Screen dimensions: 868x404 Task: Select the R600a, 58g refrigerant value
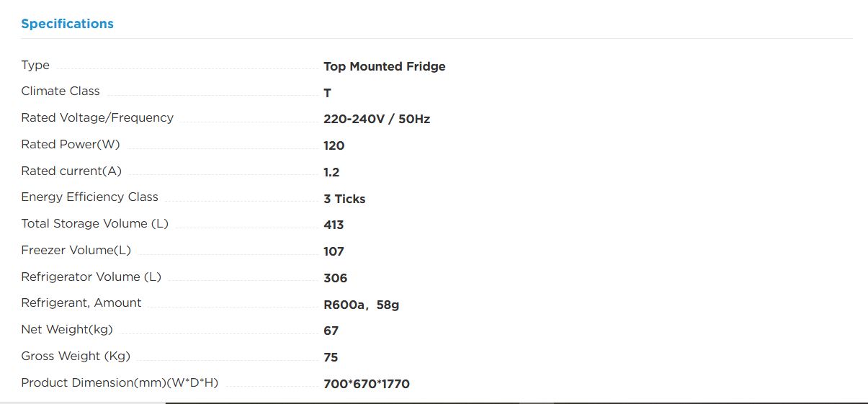click(361, 305)
